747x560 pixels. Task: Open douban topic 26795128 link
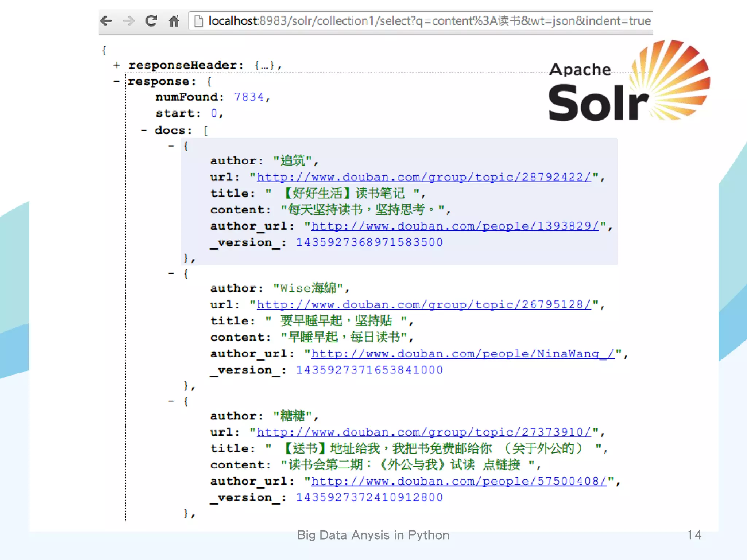tap(423, 305)
